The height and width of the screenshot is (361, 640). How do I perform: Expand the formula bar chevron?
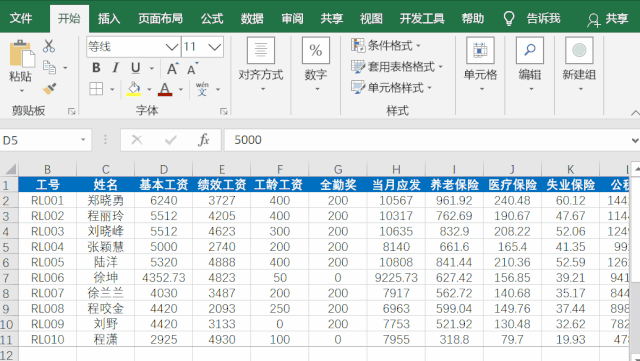tap(635, 140)
